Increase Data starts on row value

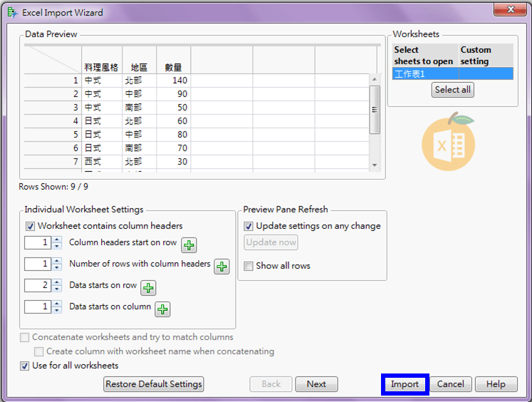point(57,282)
